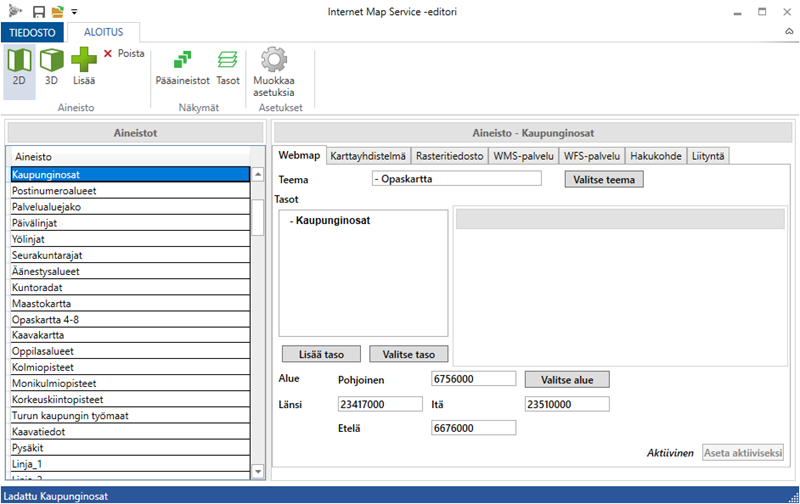800x504 pixels.
Task: Click the Aineisto column header
Action: pyautogui.click(x=131, y=157)
